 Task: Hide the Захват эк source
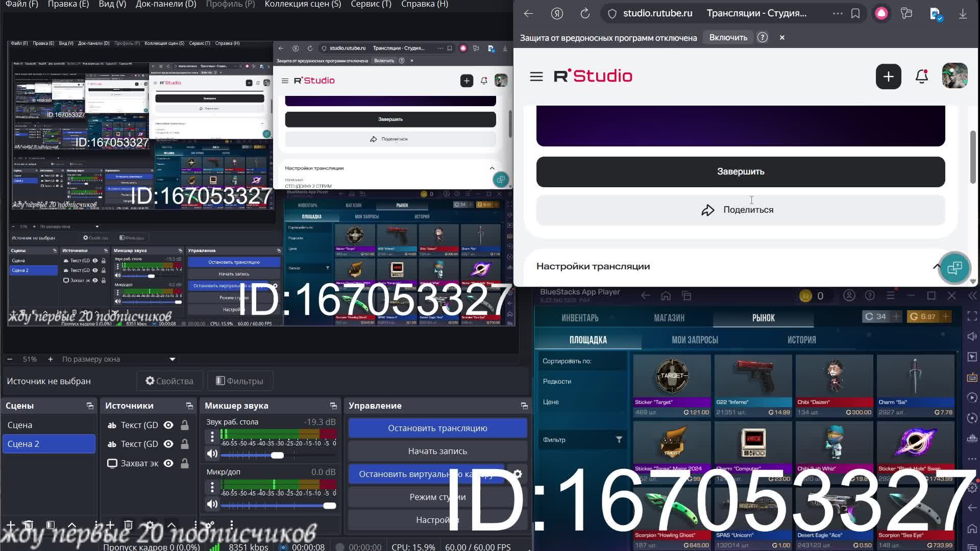[x=168, y=463]
